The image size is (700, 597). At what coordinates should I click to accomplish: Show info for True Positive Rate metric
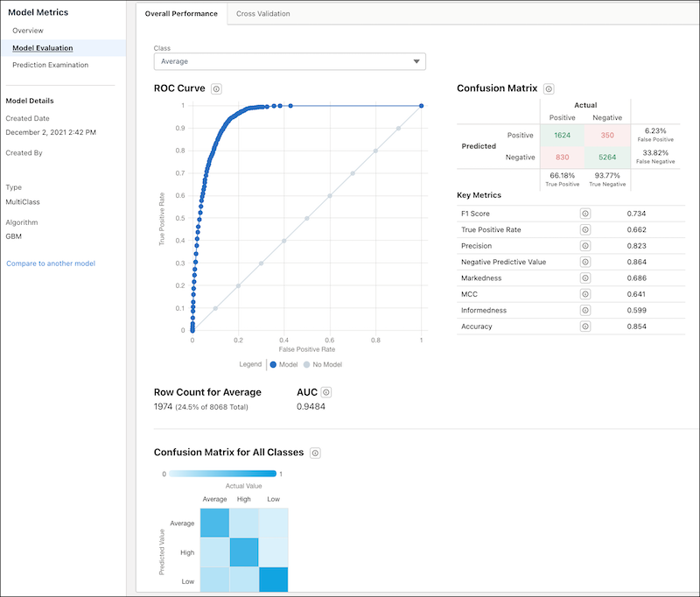tap(585, 229)
